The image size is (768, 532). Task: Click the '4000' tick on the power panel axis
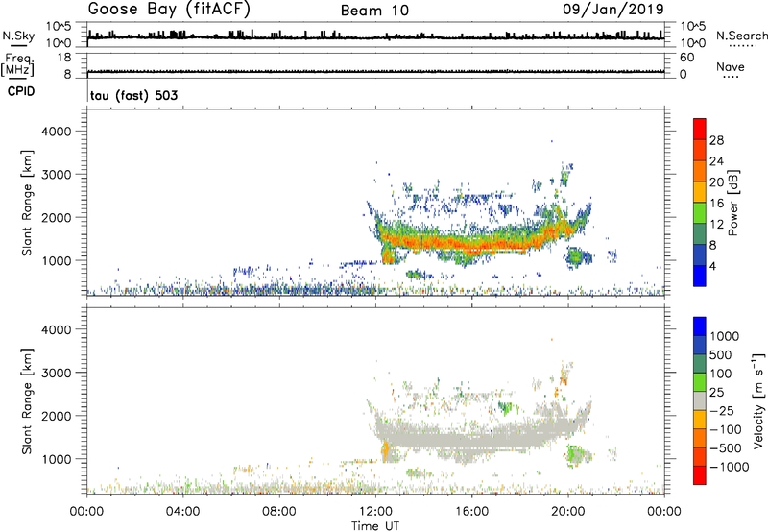coord(57,132)
